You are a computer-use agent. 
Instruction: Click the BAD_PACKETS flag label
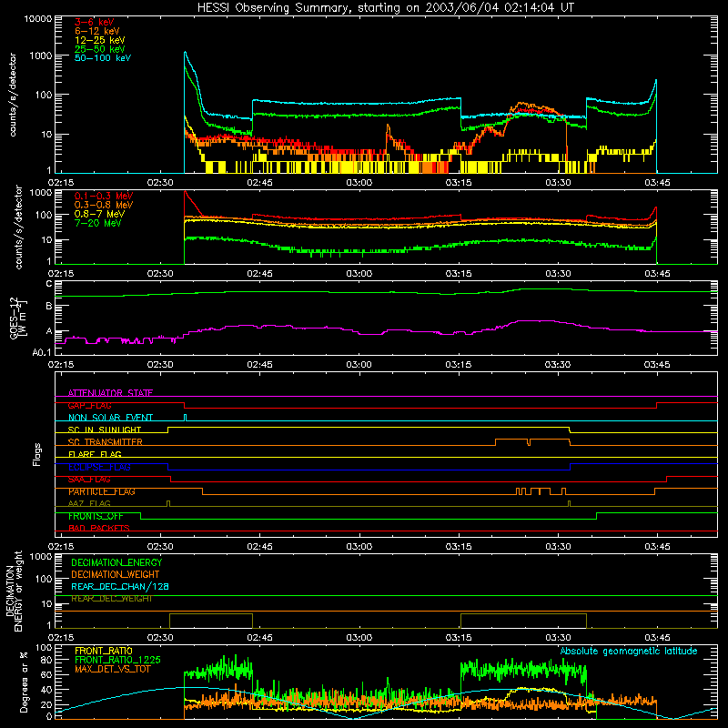coord(99,529)
